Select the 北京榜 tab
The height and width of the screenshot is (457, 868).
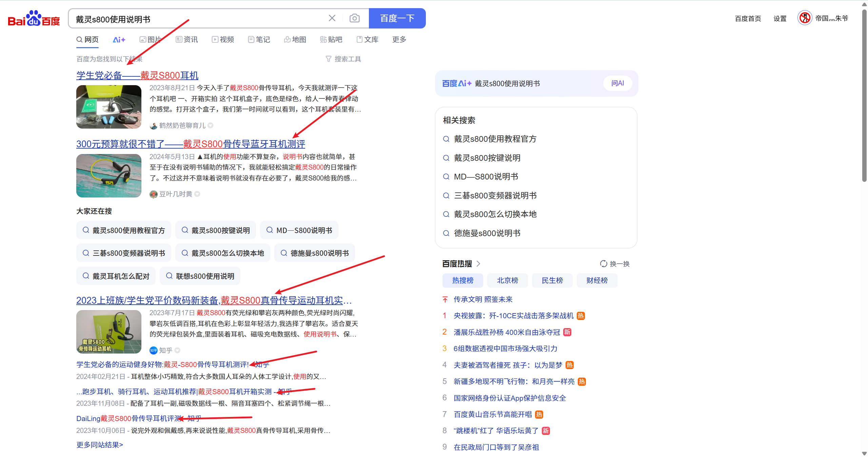508,281
